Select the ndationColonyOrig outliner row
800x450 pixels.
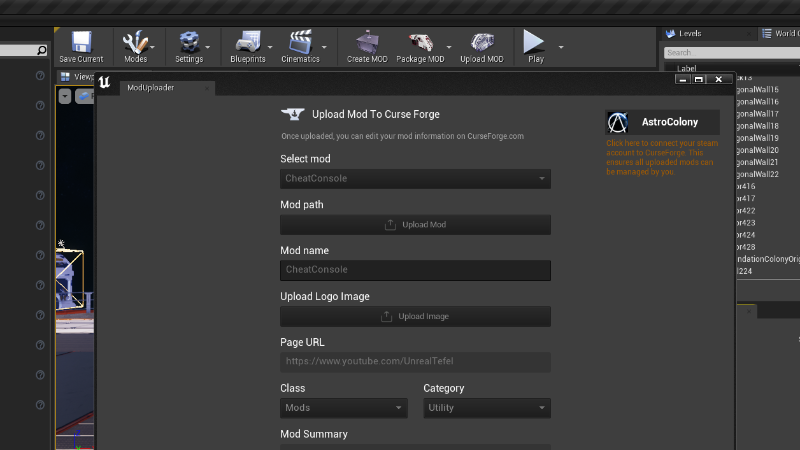click(768, 259)
